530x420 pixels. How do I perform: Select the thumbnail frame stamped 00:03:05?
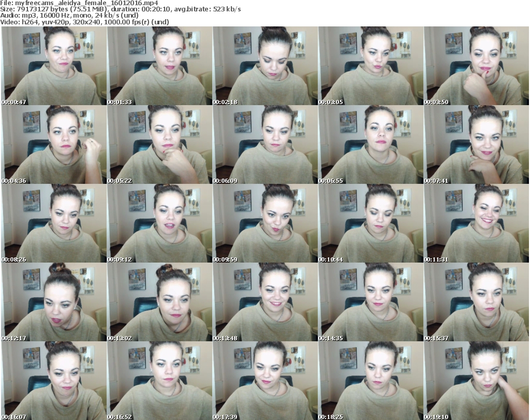(x=371, y=66)
